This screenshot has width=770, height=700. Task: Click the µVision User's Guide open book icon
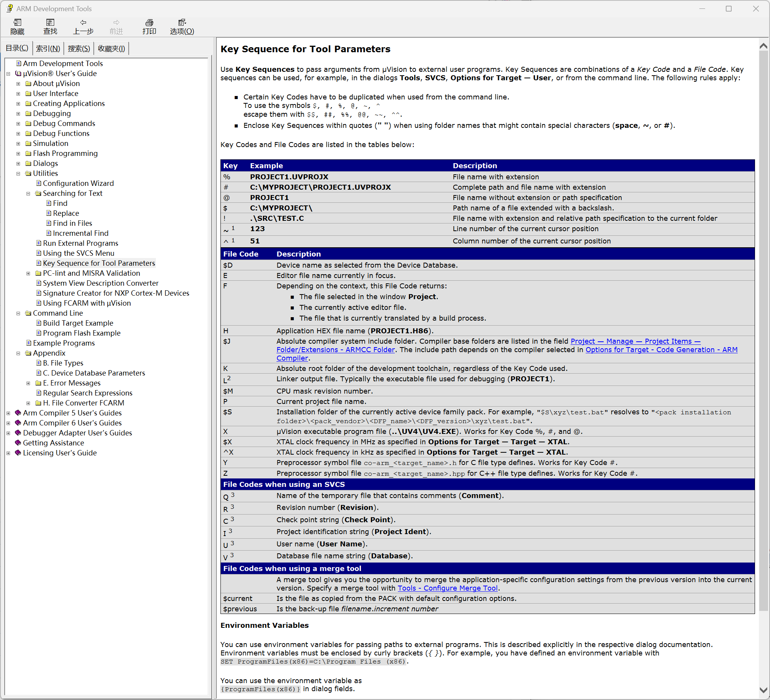click(x=18, y=73)
